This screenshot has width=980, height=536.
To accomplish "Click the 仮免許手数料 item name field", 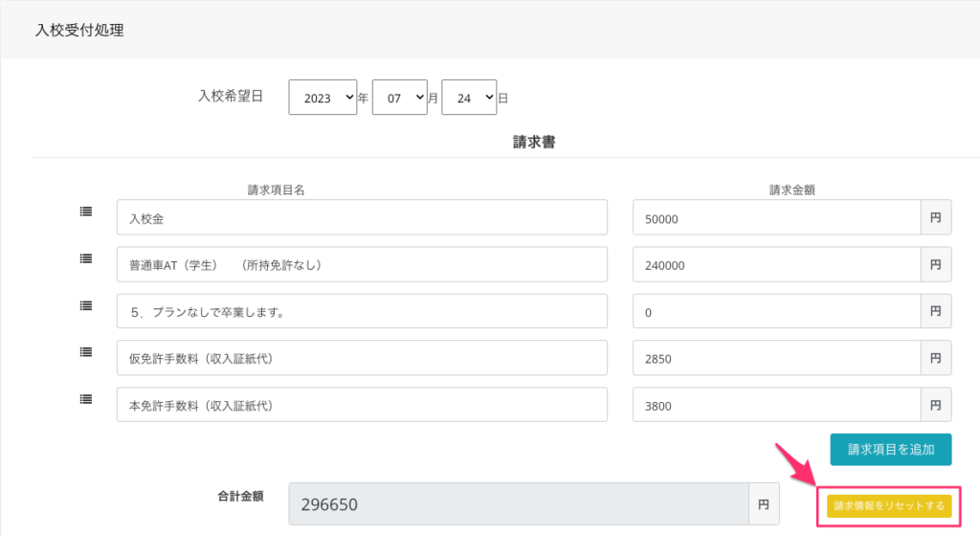I will [x=362, y=358].
